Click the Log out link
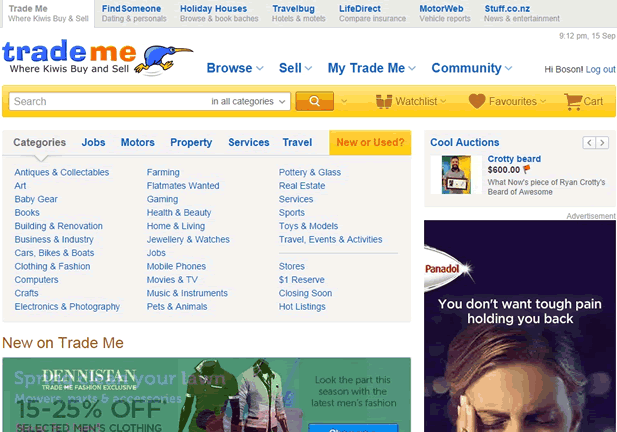The width and height of the screenshot is (617, 432). click(x=600, y=70)
